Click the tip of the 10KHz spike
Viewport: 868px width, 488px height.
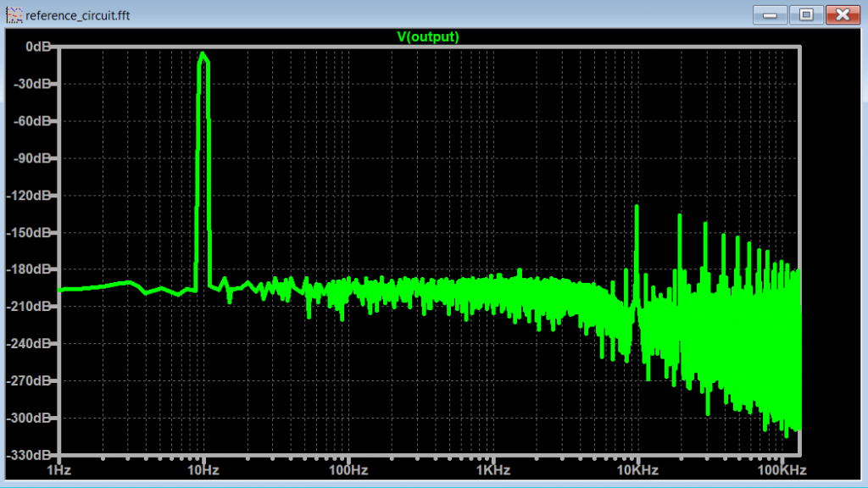coord(636,206)
